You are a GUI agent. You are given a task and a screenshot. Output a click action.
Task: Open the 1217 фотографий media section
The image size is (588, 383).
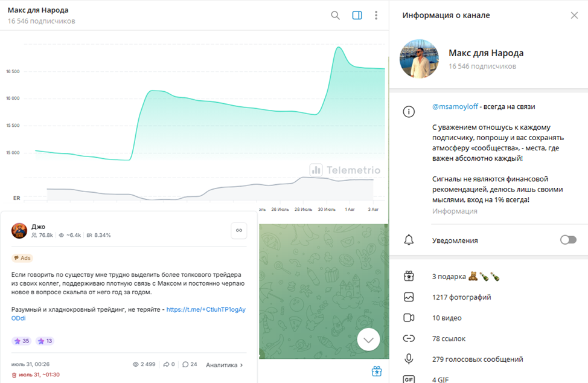click(461, 297)
